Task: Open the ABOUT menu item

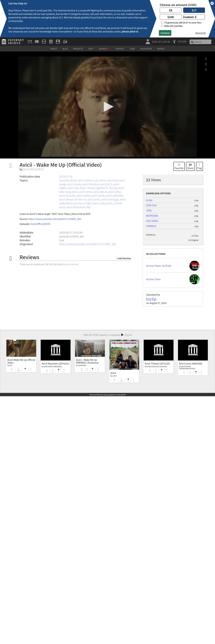Action: pyautogui.click(x=54, y=49)
